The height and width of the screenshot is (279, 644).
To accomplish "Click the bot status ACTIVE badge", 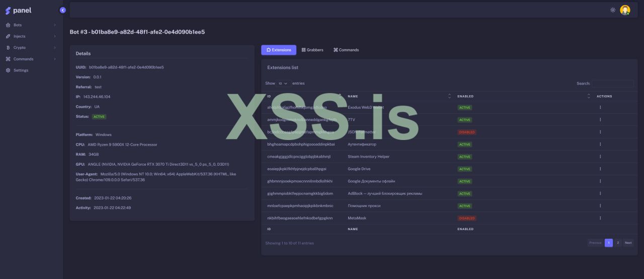I will pos(99,116).
